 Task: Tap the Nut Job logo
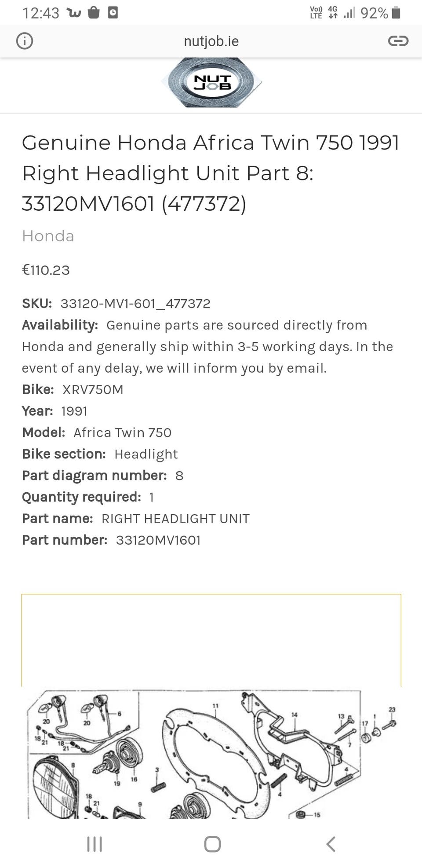click(x=212, y=83)
